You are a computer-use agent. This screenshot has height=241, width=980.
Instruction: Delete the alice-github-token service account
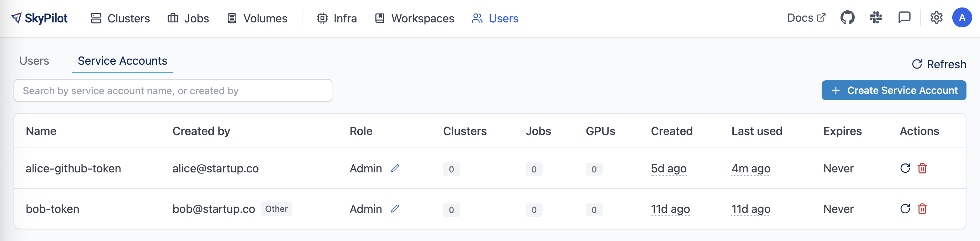coord(922,168)
